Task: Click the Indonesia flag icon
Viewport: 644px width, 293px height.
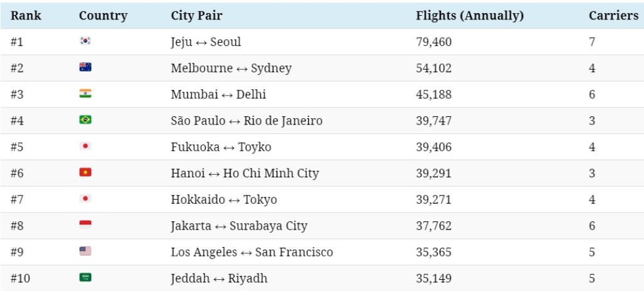Action: click(86, 225)
